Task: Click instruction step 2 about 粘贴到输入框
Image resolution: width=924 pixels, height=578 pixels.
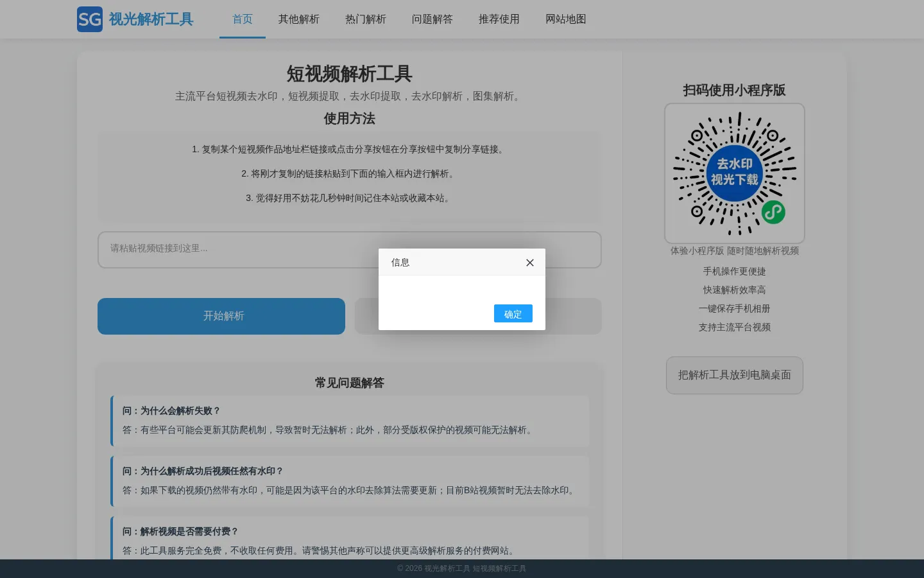Action: (350, 173)
